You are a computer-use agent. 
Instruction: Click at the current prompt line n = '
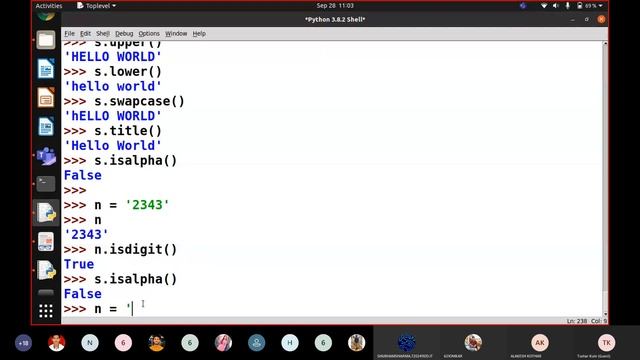[x=99, y=309]
